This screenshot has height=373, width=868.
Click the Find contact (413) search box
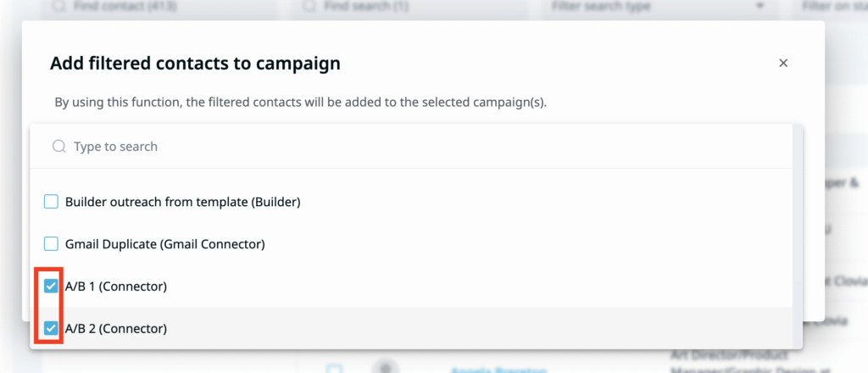click(x=161, y=7)
